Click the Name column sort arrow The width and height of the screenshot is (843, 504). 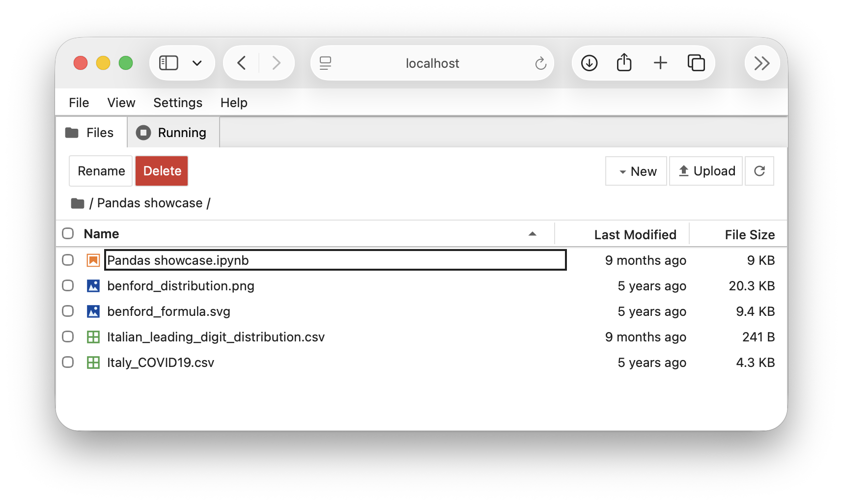coord(532,234)
